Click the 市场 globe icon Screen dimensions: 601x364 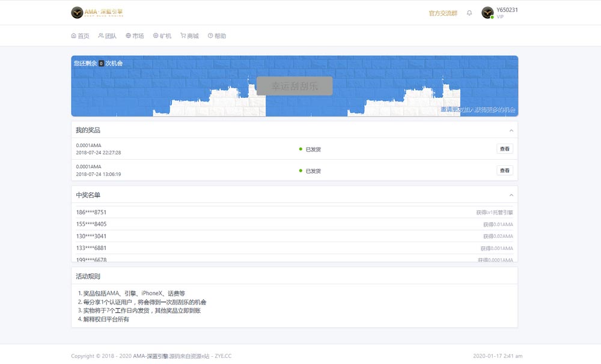[128, 36]
